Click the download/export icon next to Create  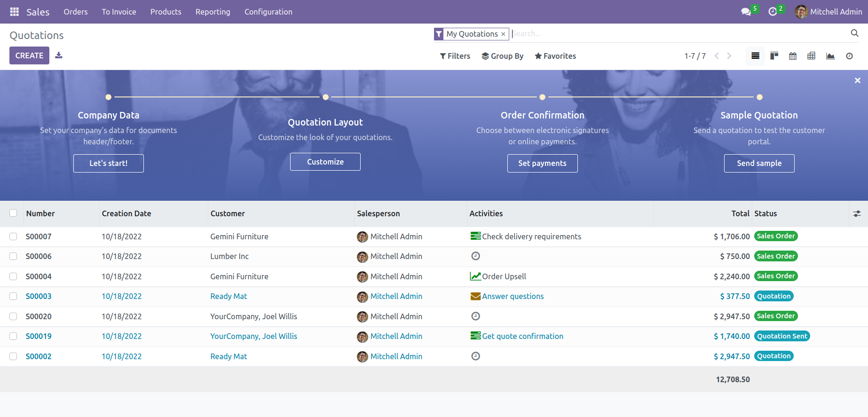59,55
